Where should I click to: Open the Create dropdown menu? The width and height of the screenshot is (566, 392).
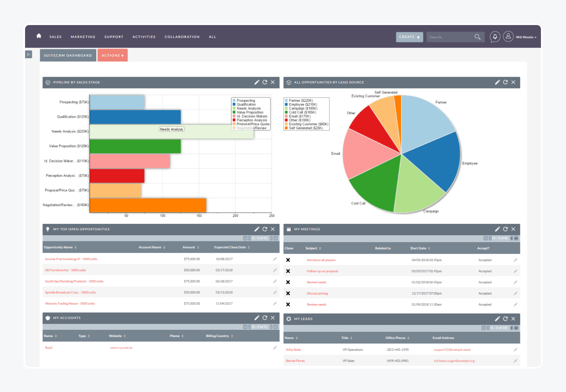coord(409,37)
